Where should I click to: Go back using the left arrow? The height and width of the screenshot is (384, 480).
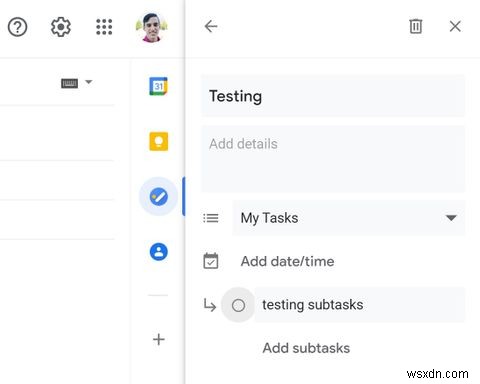pos(211,26)
